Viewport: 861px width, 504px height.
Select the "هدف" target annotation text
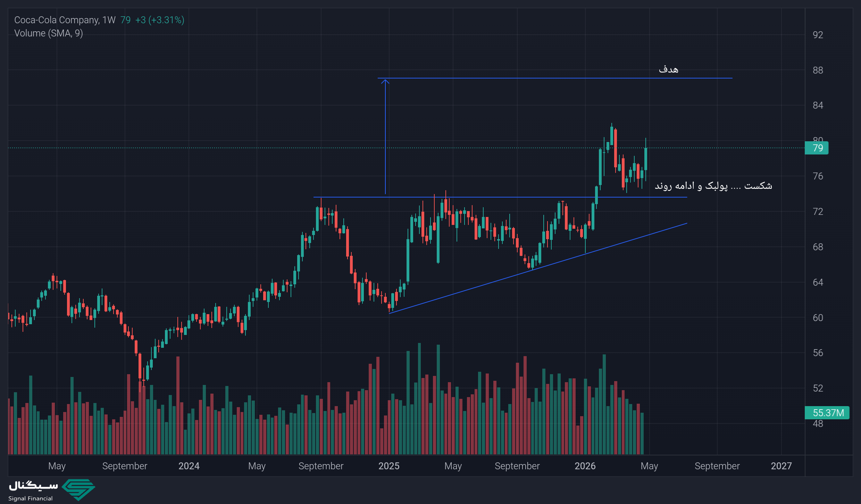pos(669,69)
